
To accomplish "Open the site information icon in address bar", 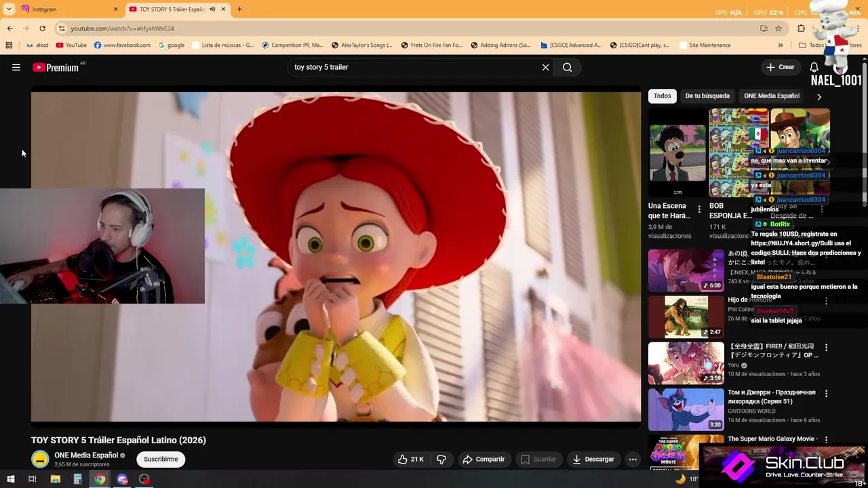I will pos(62,28).
